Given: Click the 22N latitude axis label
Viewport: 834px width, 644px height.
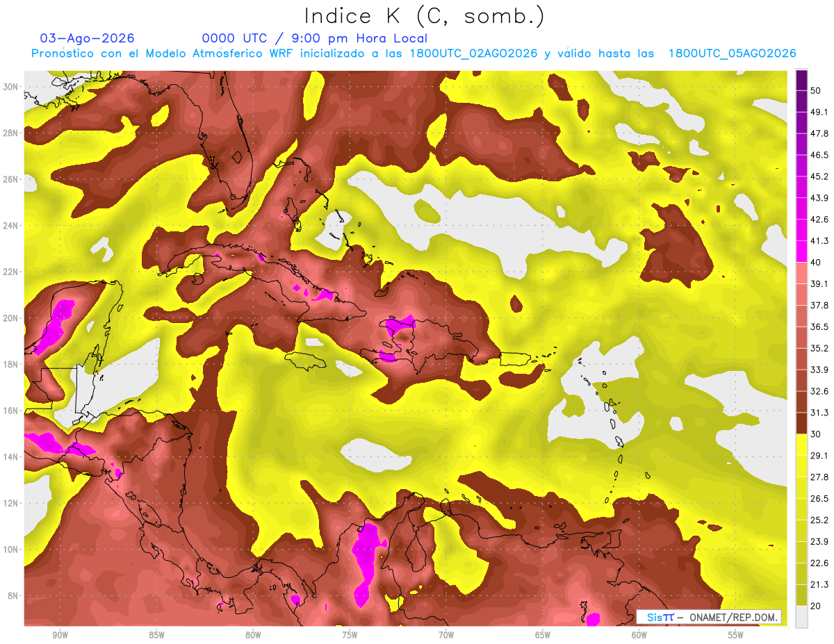Looking at the screenshot, I should click(11, 272).
